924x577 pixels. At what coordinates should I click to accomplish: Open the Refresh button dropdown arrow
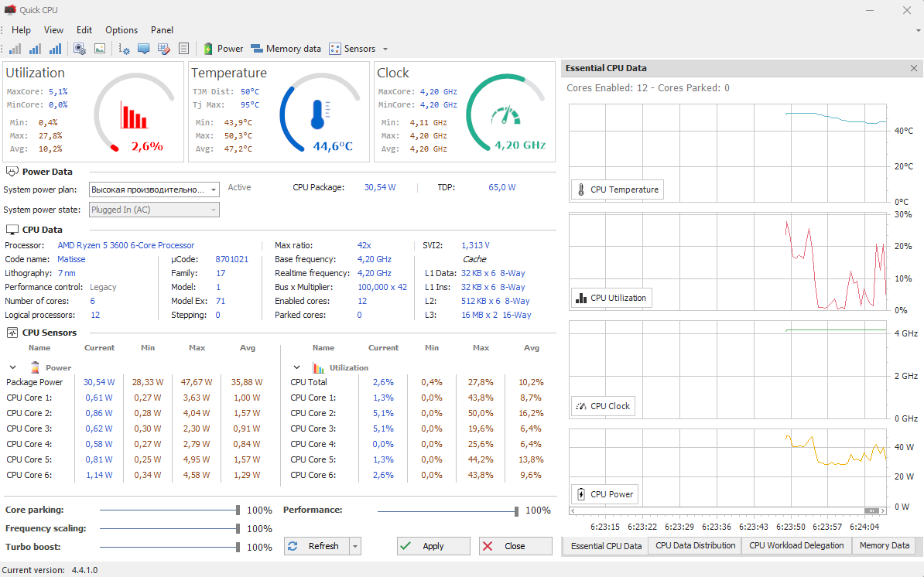[355, 546]
